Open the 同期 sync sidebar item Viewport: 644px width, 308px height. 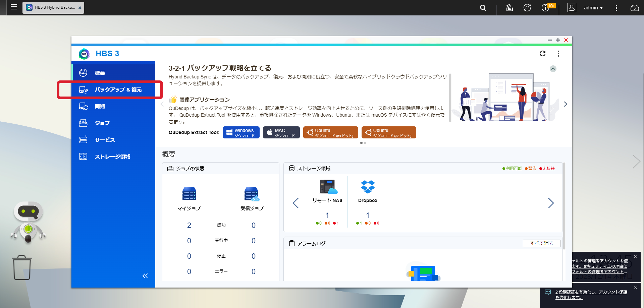(113, 106)
